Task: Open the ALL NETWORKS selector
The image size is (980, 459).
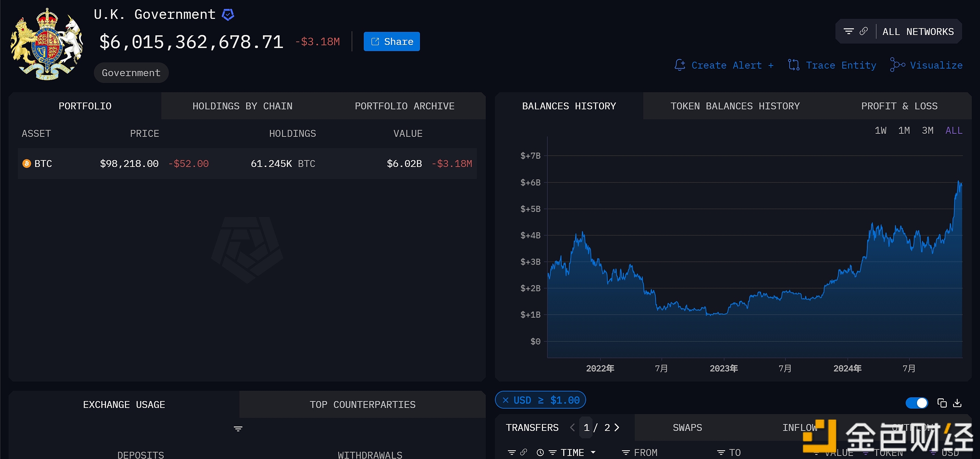Action: coord(918,32)
